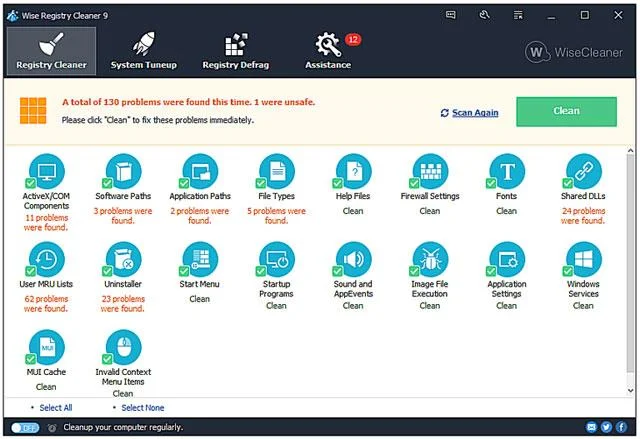Image resolution: width=640 pixels, height=439 pixels.
Task: Click the 11 problems were found text
Action: point(46,222)
